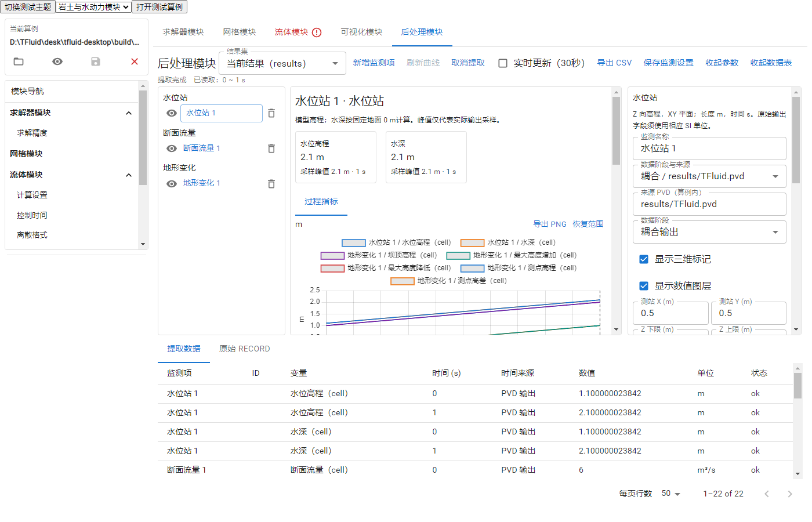This screenshot has width=812, height=522.
Task: Click 切换测试主题 button
Action: click(x=28, y=7)
